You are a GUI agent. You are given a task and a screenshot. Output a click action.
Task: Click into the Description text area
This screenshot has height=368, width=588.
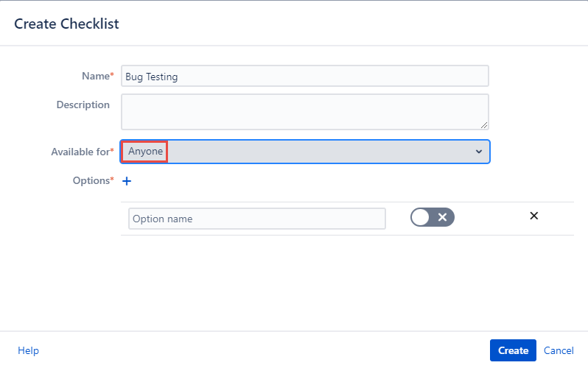[304, 111]
